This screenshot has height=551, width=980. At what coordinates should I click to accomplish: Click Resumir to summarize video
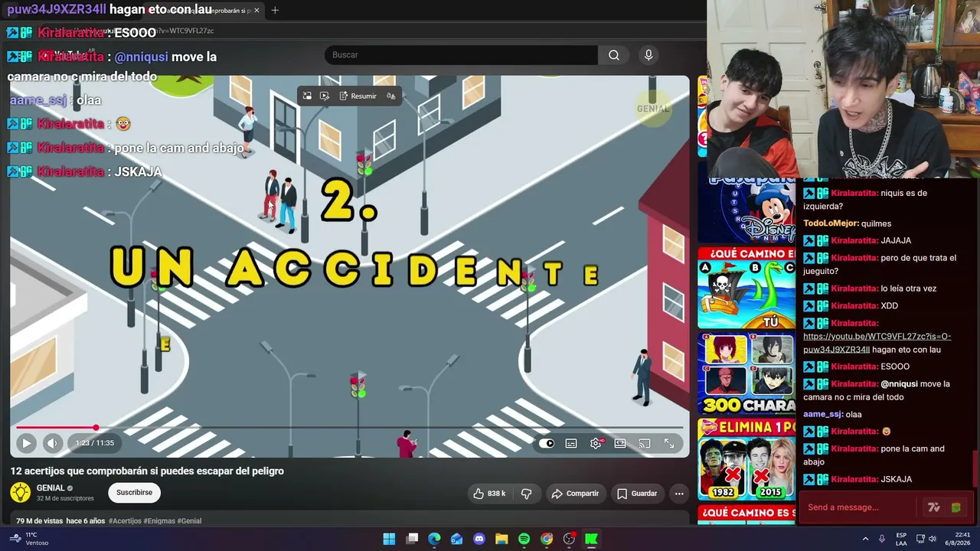(x=359, y=96)
